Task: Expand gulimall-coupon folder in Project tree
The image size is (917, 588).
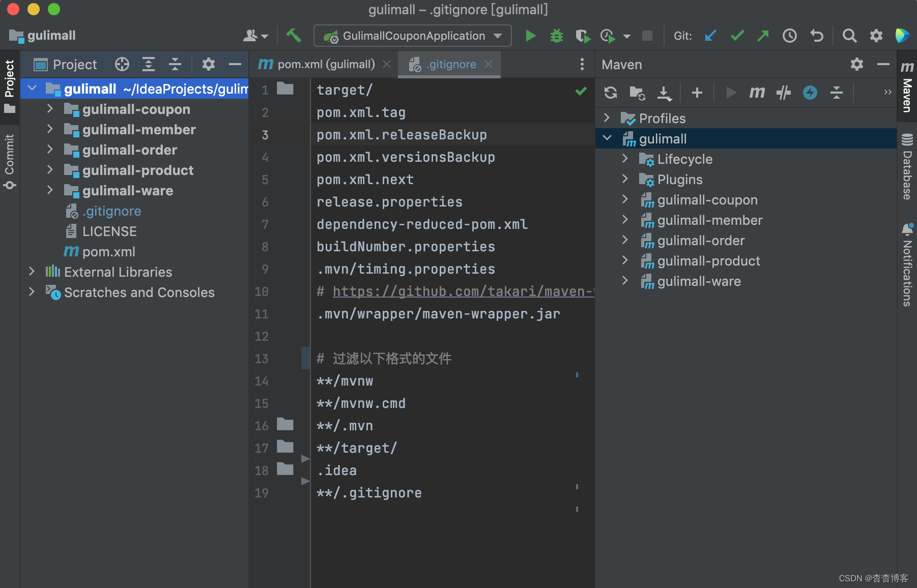Action: (50, 109)
